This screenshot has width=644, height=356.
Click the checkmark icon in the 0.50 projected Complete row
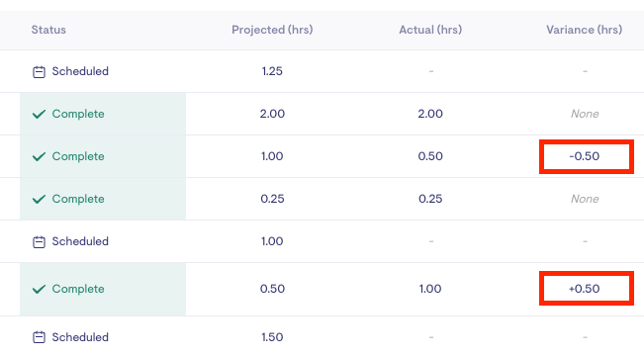coord(39,290)
